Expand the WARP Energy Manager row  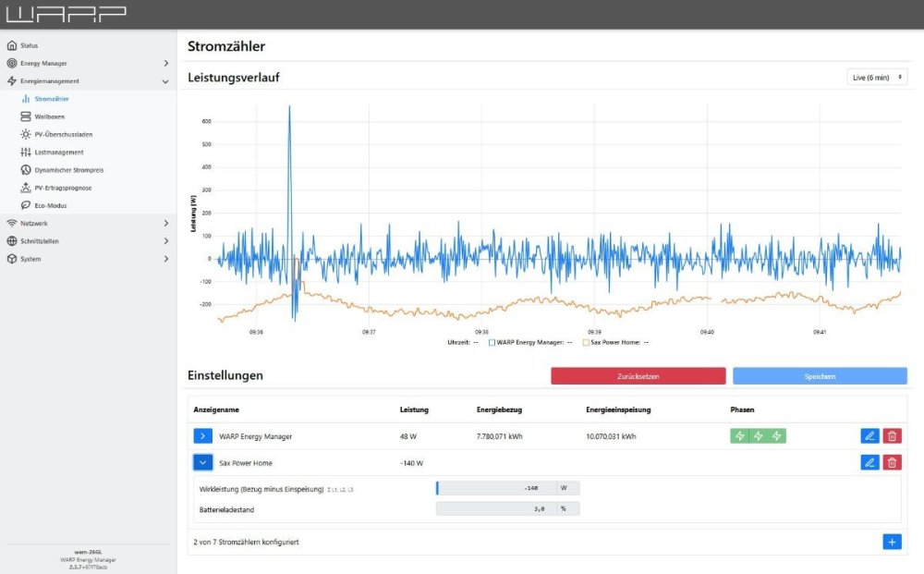tap(203, 436)
